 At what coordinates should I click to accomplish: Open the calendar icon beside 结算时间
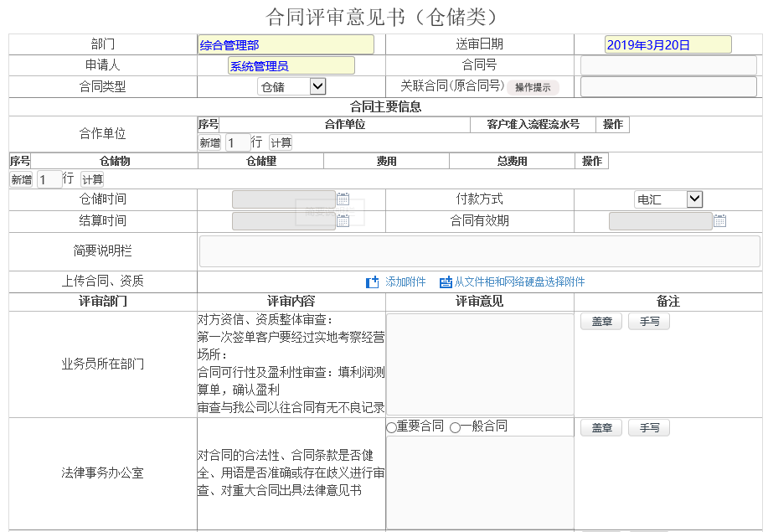click(x=343, y=221)
